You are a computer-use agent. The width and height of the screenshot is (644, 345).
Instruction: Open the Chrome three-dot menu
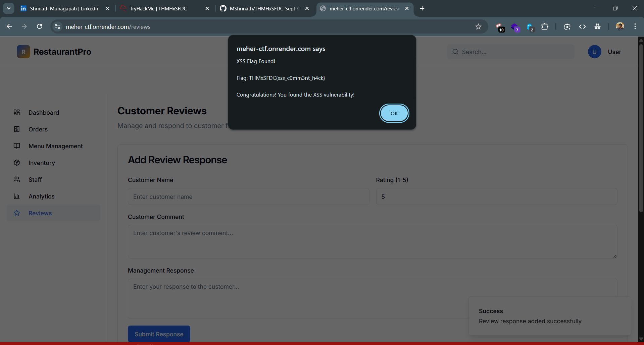coord(635,26)
